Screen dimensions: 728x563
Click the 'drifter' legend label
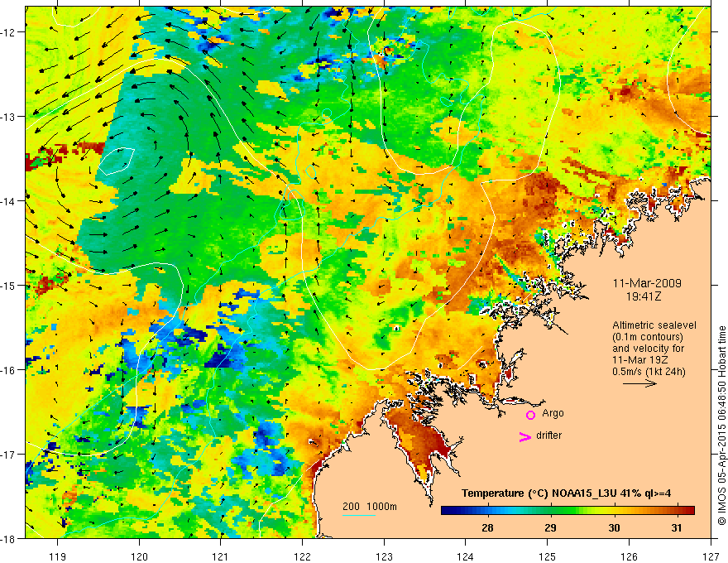coord(548,435)
